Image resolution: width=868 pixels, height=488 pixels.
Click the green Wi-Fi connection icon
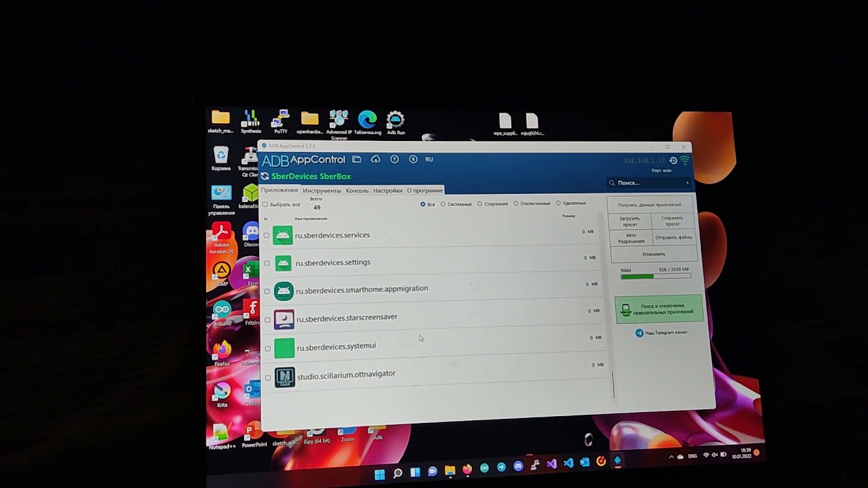pos(684,161)
